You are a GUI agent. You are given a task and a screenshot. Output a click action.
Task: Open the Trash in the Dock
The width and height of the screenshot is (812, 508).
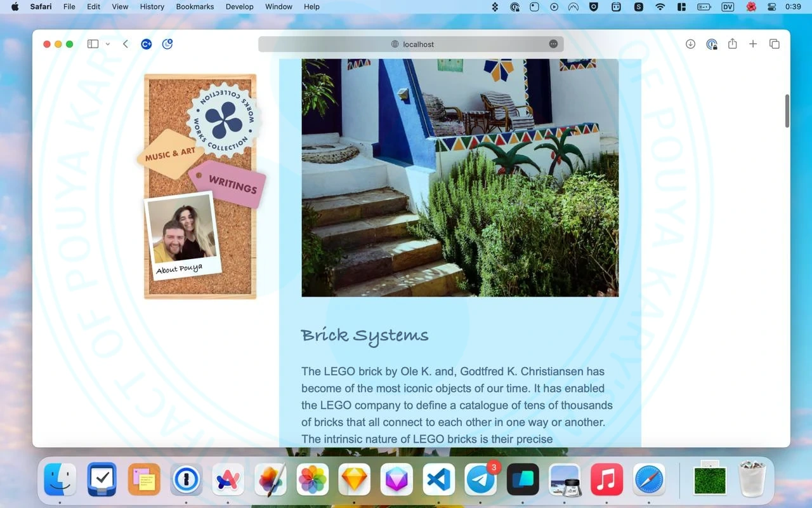click(753, 479)
